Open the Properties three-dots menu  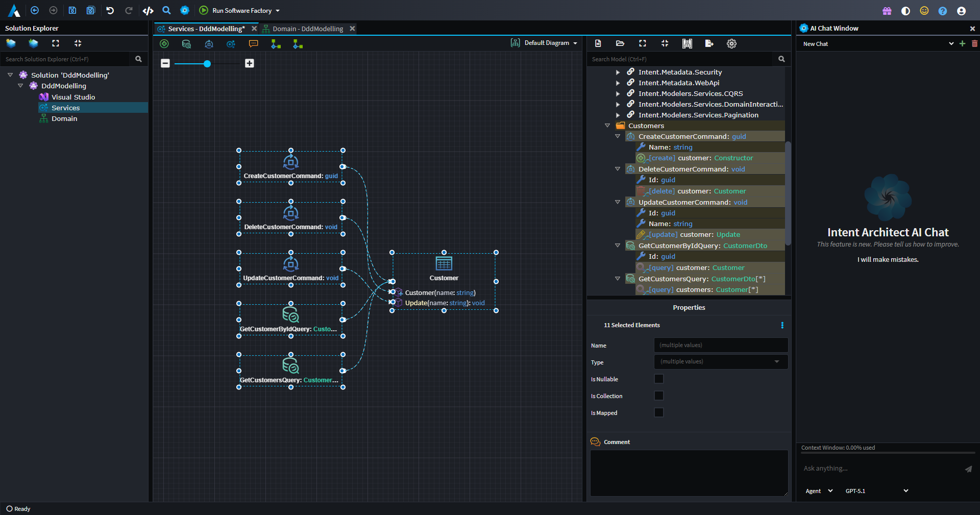(x=782, y=325)
